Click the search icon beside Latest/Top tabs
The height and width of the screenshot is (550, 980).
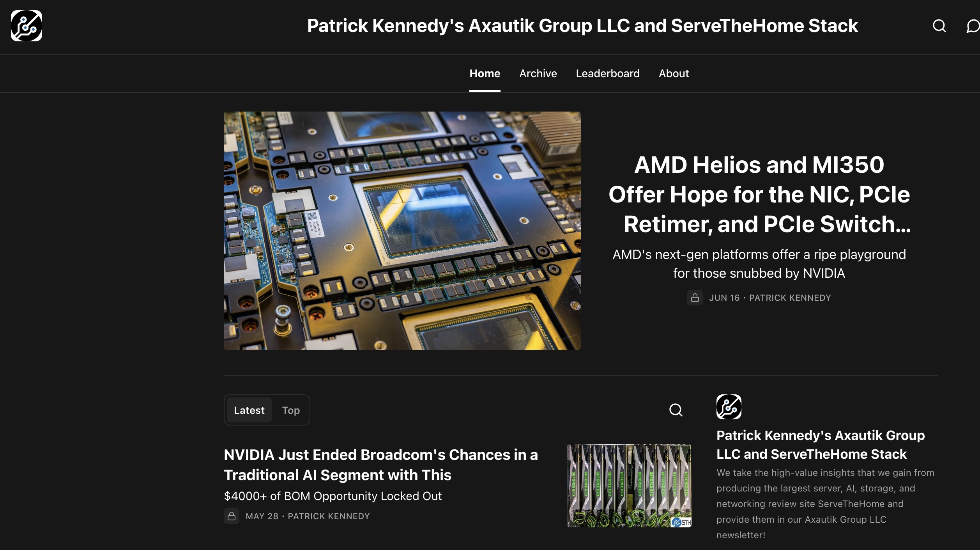point(676,410)
